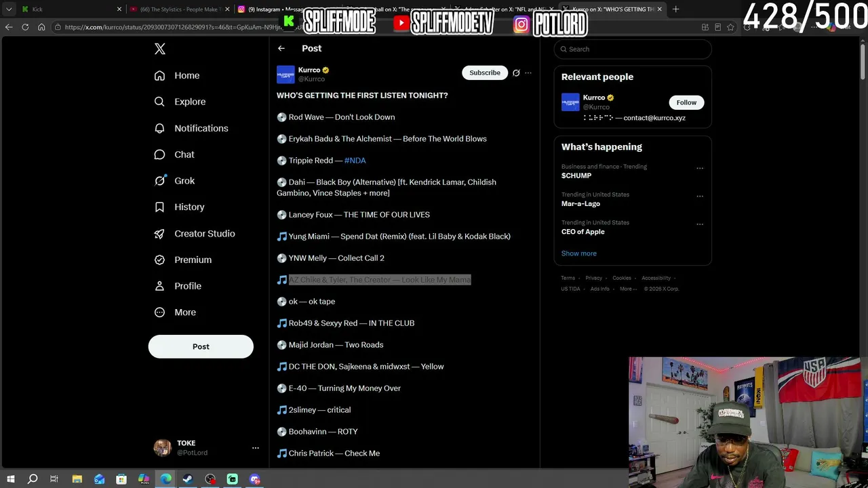868x488 pixels.
Task: Switch to The Stylistics YouTube tab
Action: pos(179,9)
